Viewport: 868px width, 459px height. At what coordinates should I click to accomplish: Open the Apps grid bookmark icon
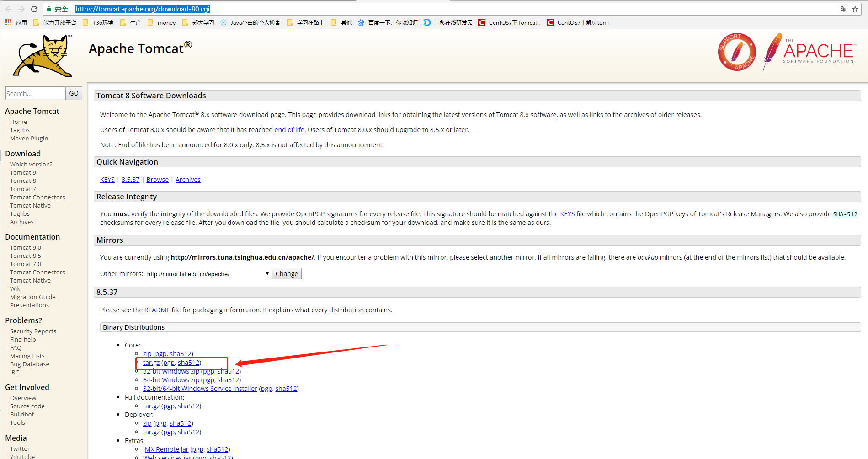[x=8, y=22]
